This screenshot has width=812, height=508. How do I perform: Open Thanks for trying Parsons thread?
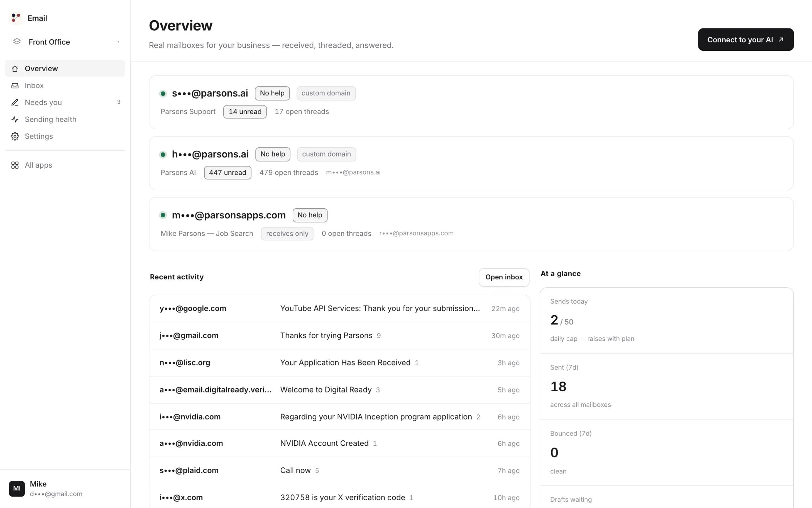[340, 336]
